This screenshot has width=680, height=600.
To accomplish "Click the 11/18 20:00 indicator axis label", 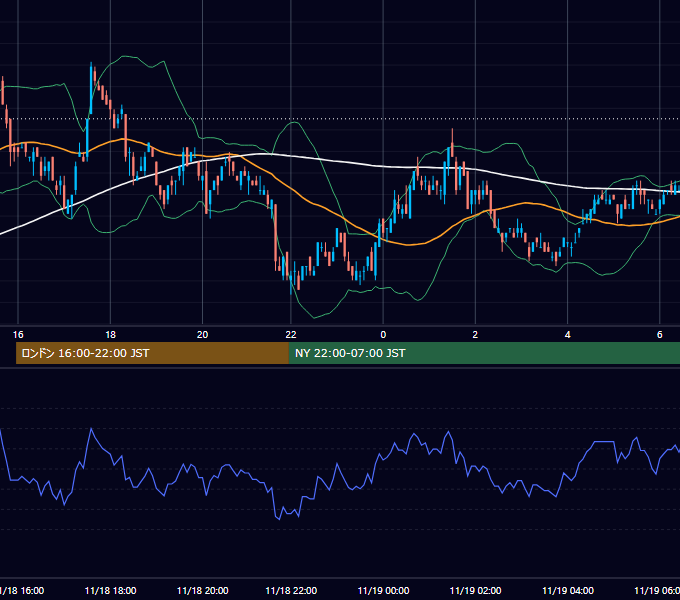I will (x=203, y=590).
